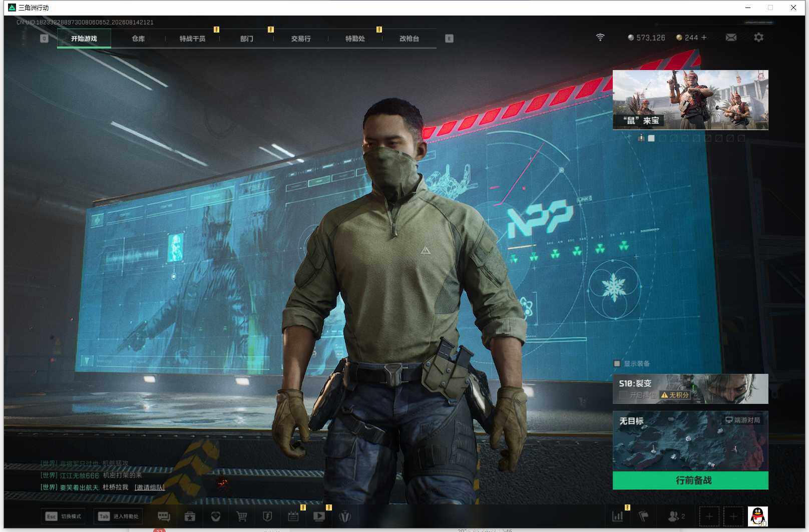Click the green 行前备战 button
This screenshot has height=532, width=809.
(x=690, y=480)
